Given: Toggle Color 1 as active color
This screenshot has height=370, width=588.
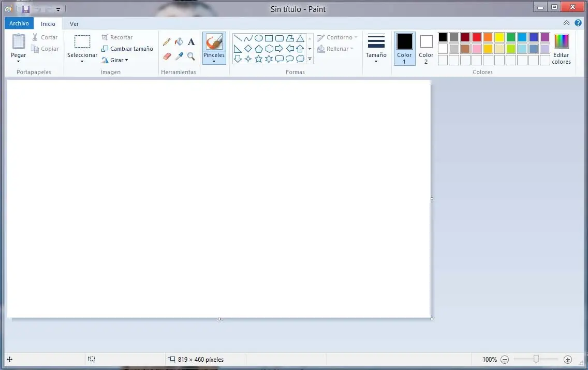Looking at the screenshot, I should pyautogui.click(x=404, y=48).
